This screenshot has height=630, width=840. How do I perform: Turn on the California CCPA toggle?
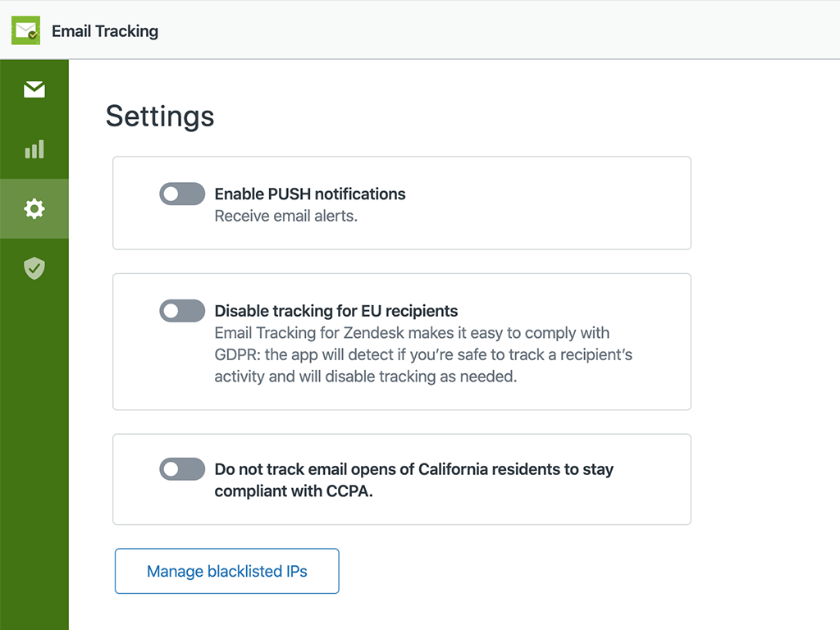click(x=182, y=469)
